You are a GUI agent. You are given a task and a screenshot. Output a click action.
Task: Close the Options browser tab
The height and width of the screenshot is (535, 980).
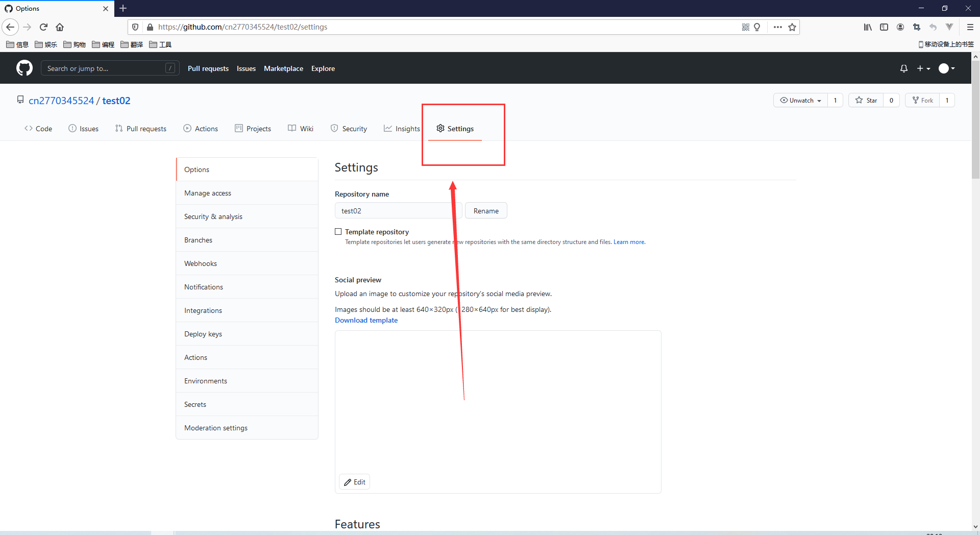(106, 9)
